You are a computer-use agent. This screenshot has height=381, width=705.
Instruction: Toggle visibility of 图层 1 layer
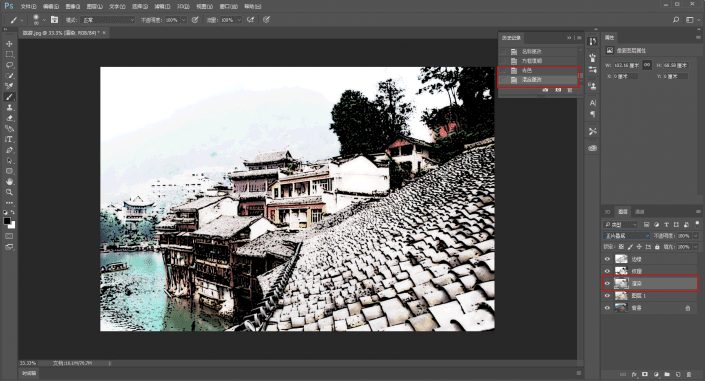click(x=607, y=296)
